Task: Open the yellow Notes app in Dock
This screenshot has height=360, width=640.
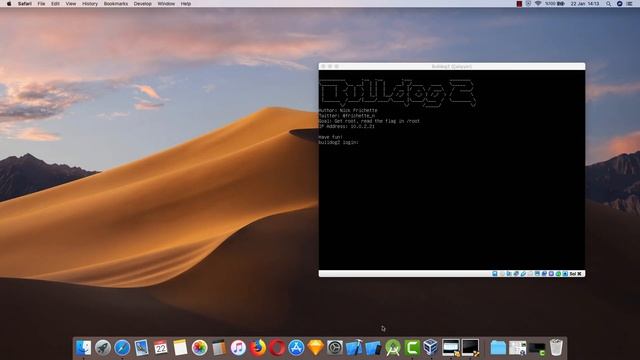Action: [180, 348]
